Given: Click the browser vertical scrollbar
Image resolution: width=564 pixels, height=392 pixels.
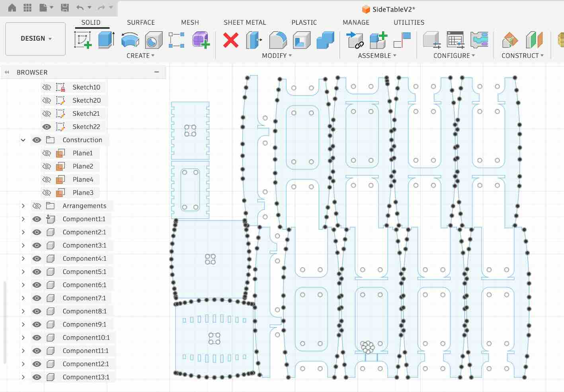Looking at the screenshot, I should pyautogui.click(x=5, y=322).
